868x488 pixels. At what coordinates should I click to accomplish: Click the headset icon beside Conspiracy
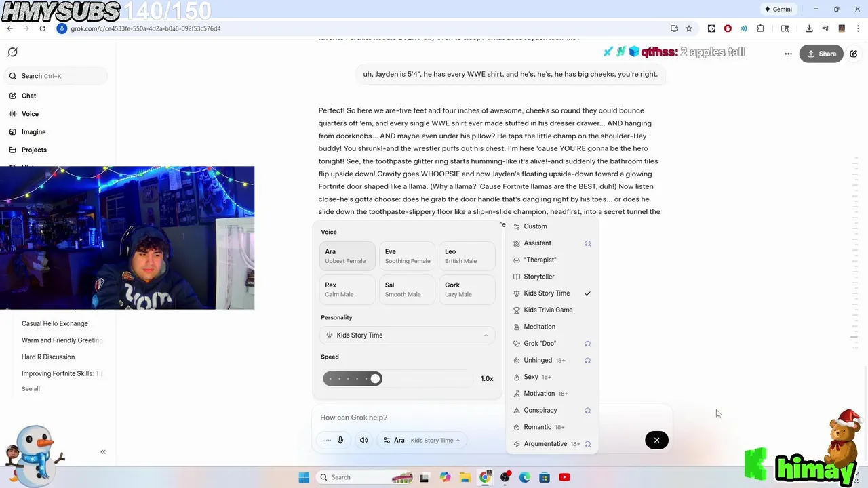(588, 410)
